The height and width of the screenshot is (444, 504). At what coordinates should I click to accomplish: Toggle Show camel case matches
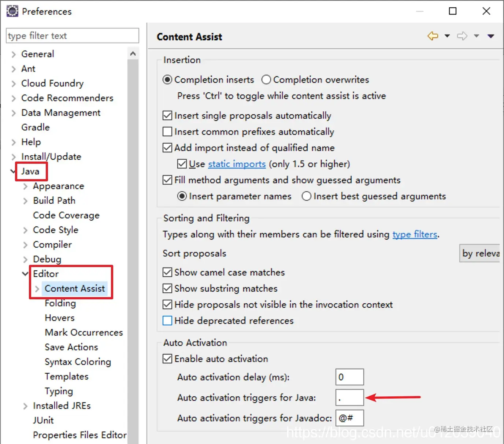167,272
